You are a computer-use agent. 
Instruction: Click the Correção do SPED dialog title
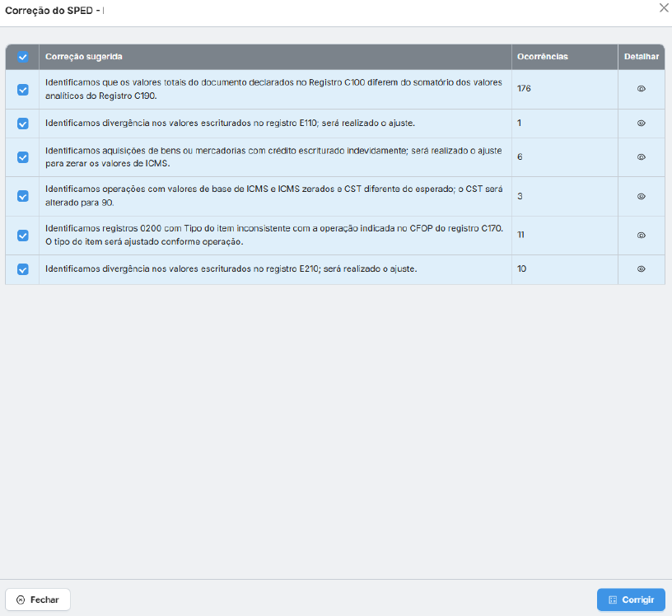pos(54,10)
